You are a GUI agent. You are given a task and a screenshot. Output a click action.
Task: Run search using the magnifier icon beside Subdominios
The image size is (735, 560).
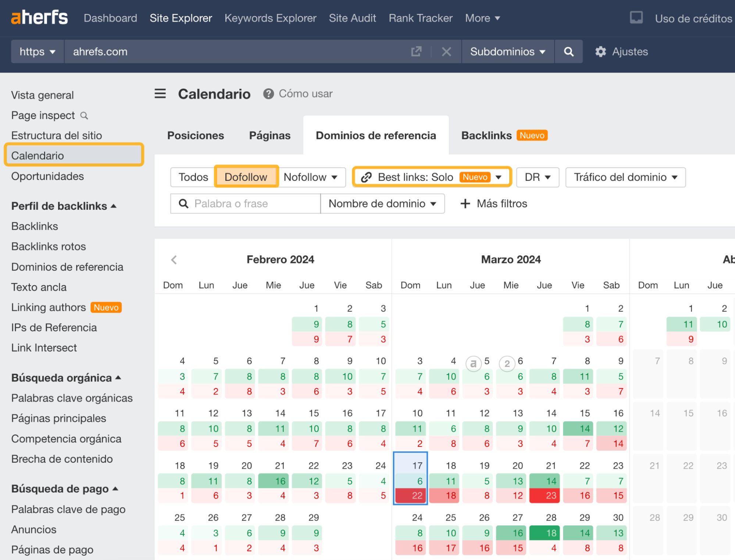[x=568, y=51]
